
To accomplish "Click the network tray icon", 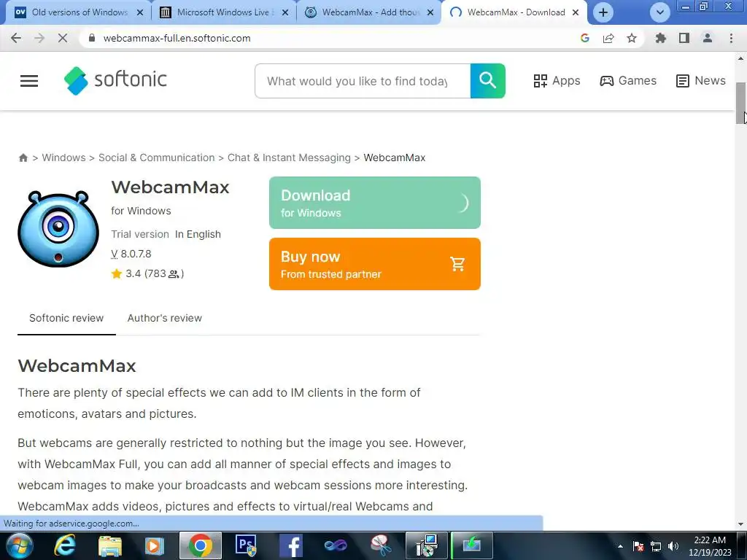I will click(656, 546).
